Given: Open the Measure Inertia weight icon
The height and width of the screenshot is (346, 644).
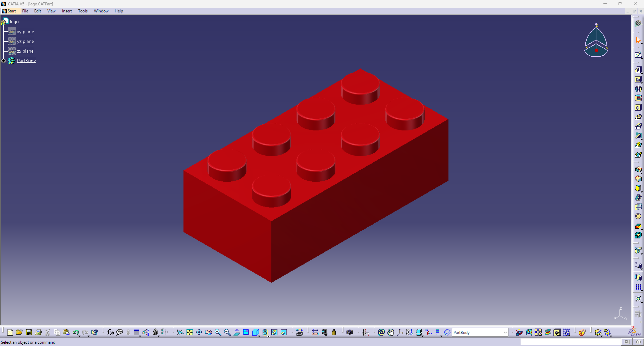Looking at the screenshot, I should 334,332.
